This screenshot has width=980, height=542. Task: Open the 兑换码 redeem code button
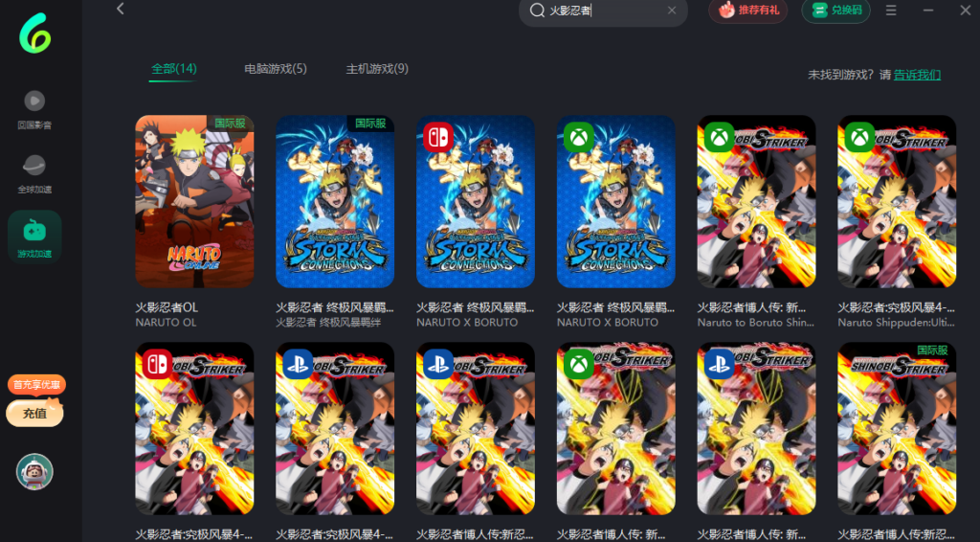pos(835,11)
